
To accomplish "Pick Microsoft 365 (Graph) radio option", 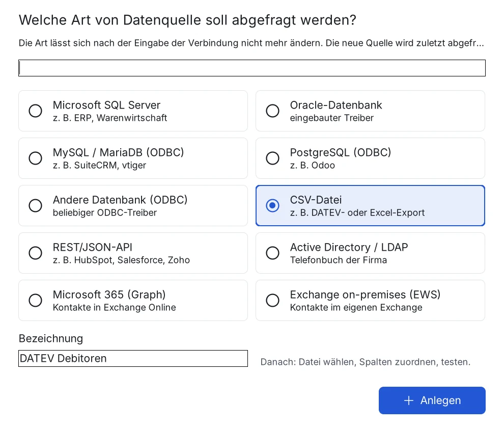I will coord(35,300).
